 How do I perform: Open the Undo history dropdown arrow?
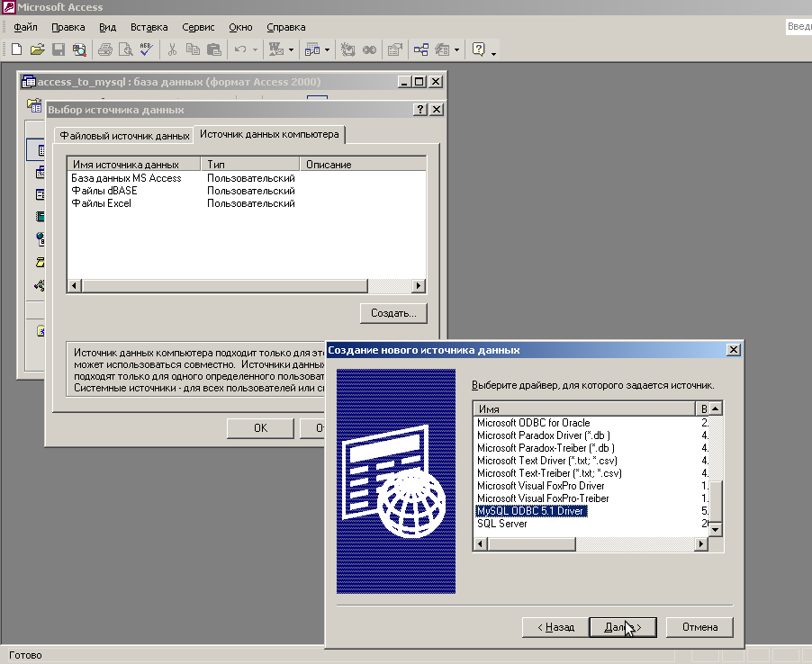tap(255, 49)
